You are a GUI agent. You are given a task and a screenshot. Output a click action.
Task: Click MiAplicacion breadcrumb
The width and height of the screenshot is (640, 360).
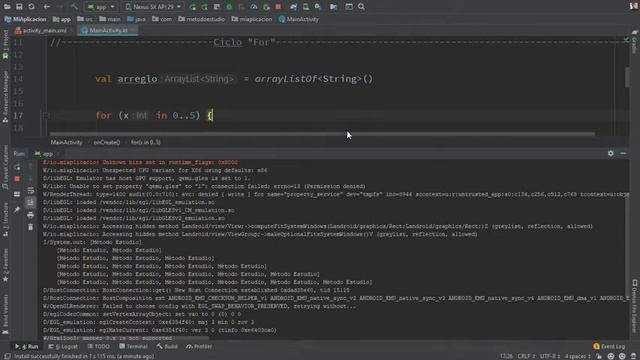[x=25, y=19]
